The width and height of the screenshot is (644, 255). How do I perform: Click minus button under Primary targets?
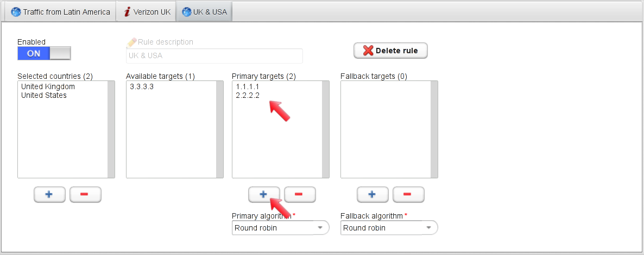point(300,195)
